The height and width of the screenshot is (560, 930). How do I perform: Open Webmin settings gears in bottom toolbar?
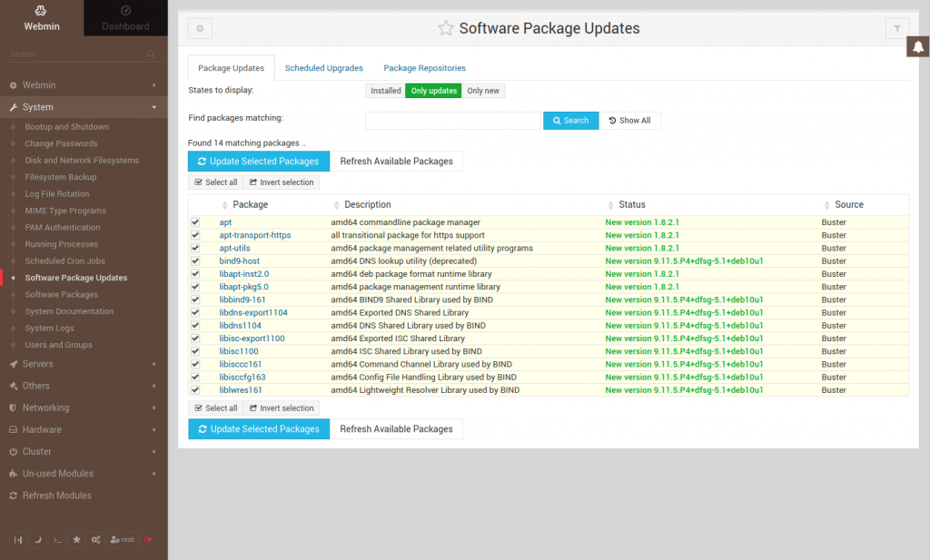click(95, 539)
